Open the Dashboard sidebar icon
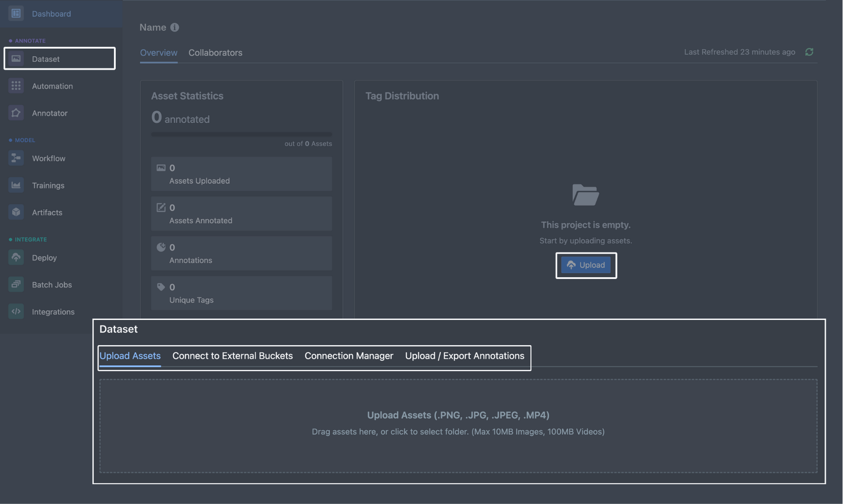Screen dimensions: 843x504 (x=16, y=13)
